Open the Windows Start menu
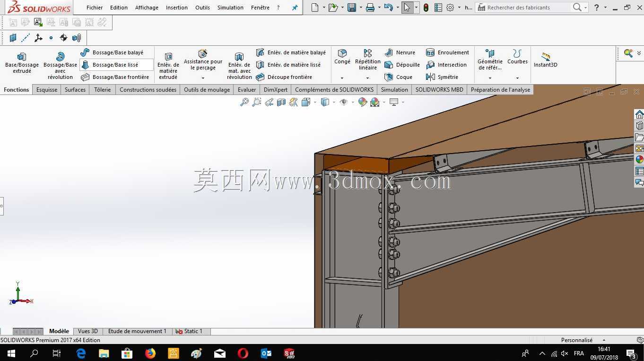 point(11,353)
